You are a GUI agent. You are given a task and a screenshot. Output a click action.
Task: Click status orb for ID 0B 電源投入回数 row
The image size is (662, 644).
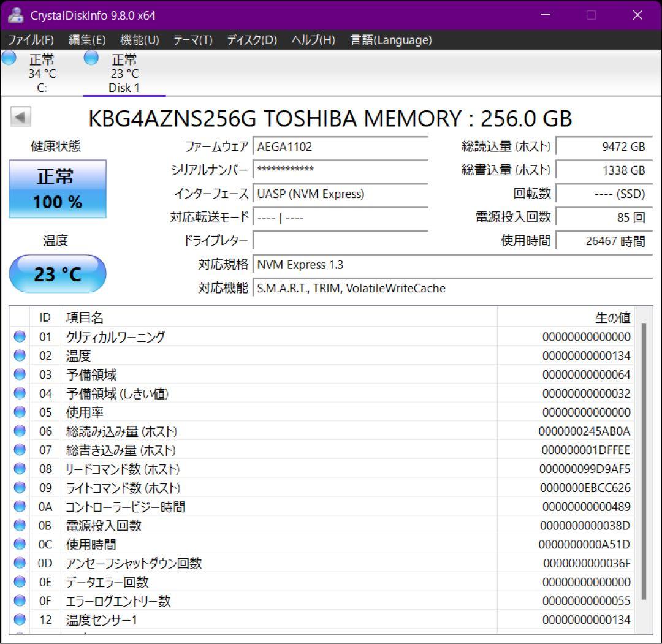(20, 525)
